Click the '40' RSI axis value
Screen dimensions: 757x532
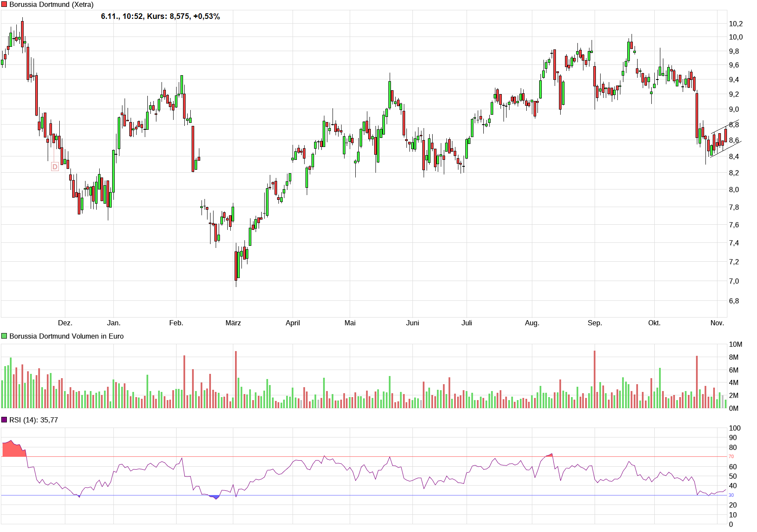(x=733, y=486)
